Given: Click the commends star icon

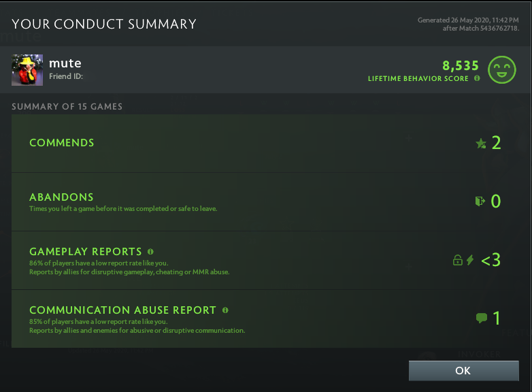Looking at the screenshot, I should click(x=481, y=143).
